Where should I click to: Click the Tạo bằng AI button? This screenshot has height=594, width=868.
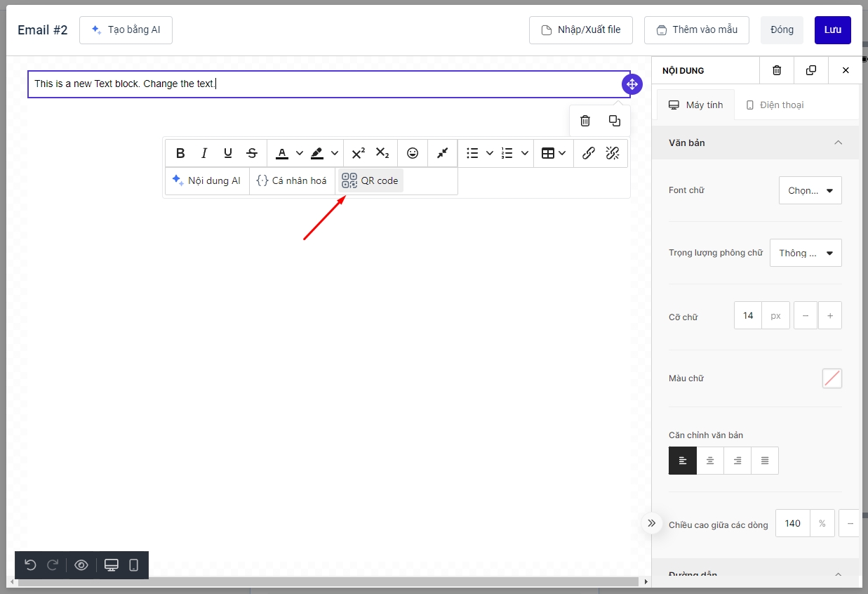coord(126,30)
